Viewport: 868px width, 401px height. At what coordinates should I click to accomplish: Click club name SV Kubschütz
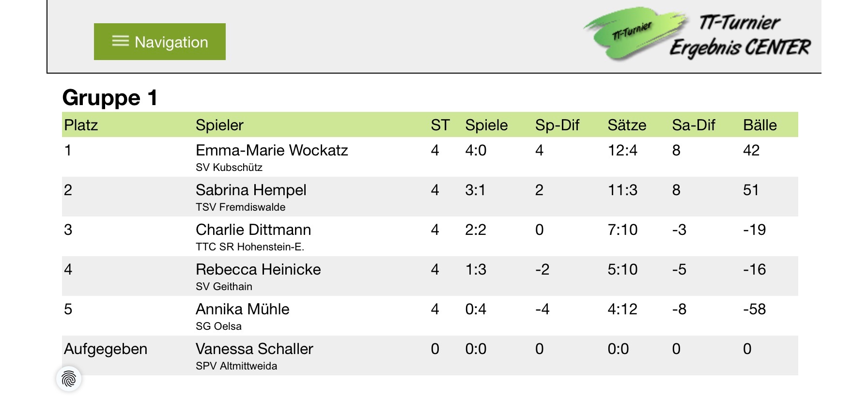coord(229,168)
